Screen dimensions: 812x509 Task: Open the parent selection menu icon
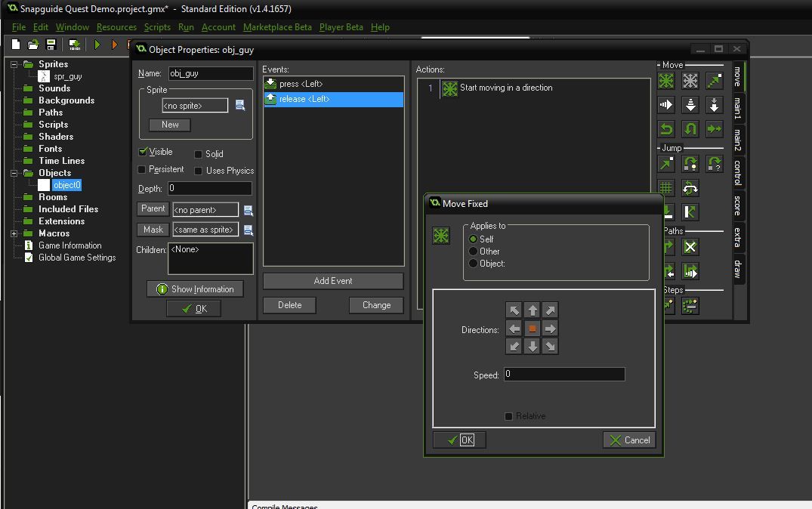(x=249, y=210)
